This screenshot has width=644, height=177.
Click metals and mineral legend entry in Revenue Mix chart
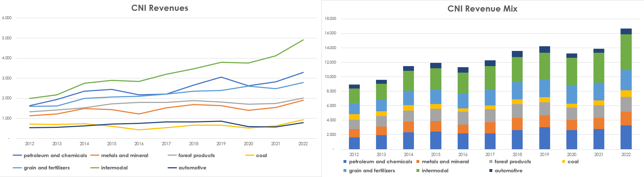click(x=443, y=161)
